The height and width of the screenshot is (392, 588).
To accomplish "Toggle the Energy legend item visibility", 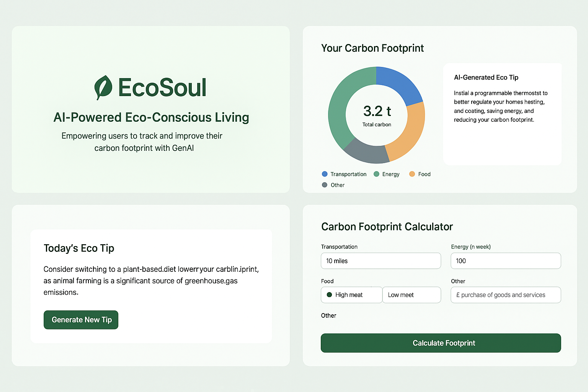I will click(387, 174).
